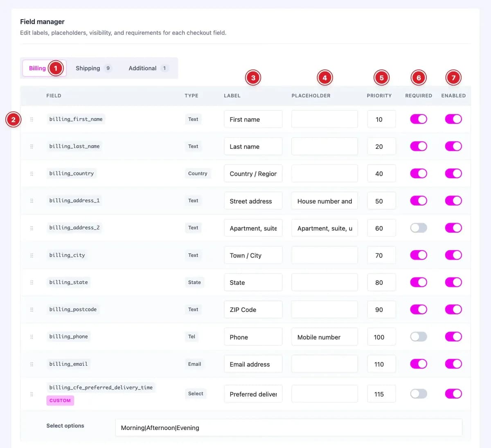Viewport: 491px width, 448px height.
Task: Toggle Enabled for preferred delivery time field
Action: 453,394
